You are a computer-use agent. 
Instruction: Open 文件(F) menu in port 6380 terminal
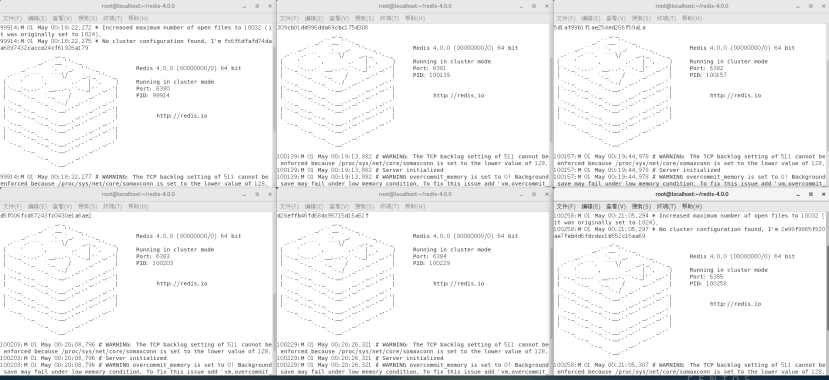12,18
